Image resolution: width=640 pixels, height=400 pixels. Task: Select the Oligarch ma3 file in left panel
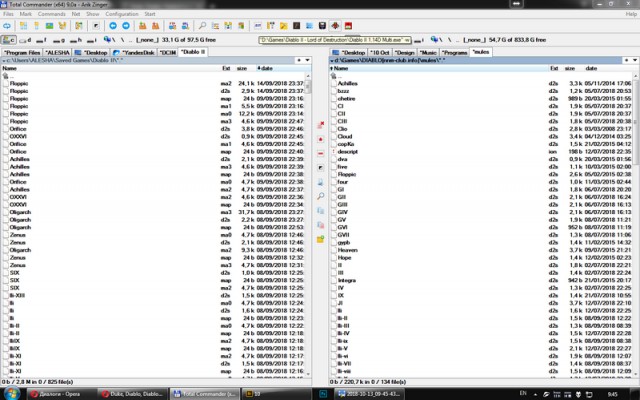[x=153, y=212]
